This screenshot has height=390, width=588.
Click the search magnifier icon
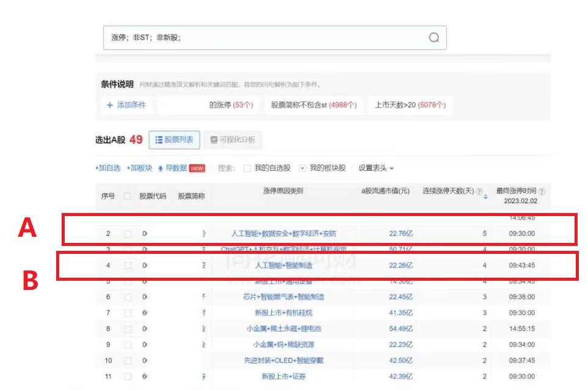pyautogui.click(x=434, y=37)
